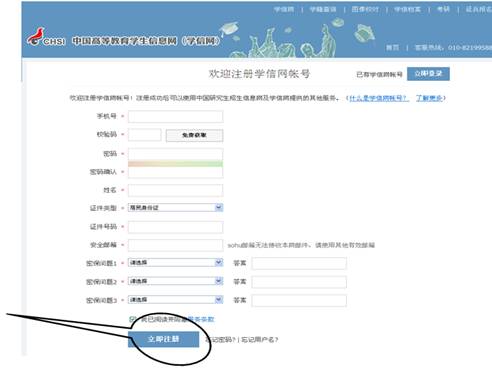The image size is (492, 371).
Task: Open the 了解更多 link
Action: [429, 98]
